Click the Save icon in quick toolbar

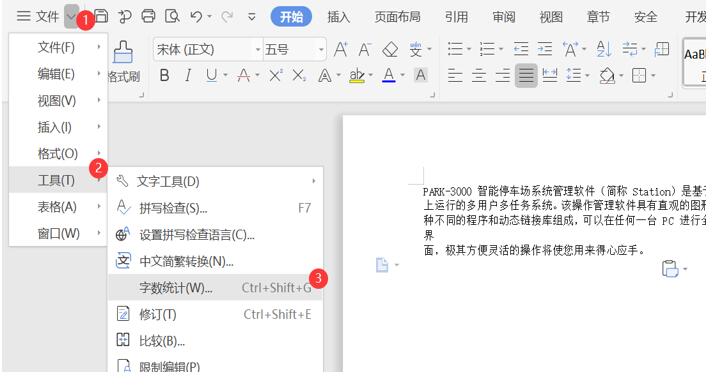pyautogui.click(x=101, y=16)
